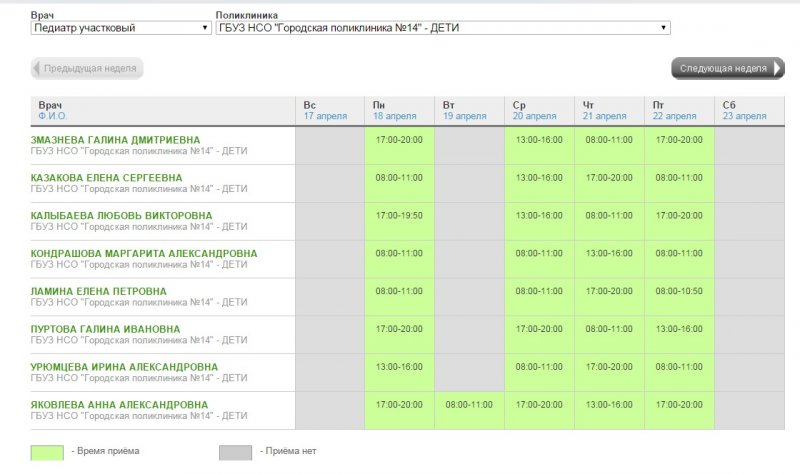800x474 pixels.
Task: Select the Вс 17 апреля column header
Action: click(x=330, y=111)
